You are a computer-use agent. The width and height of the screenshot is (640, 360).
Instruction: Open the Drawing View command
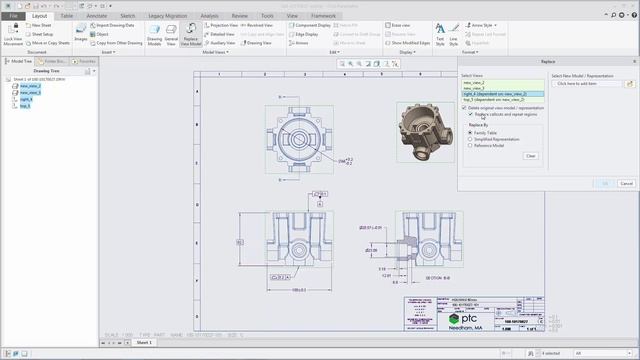[x=256, y=43]
